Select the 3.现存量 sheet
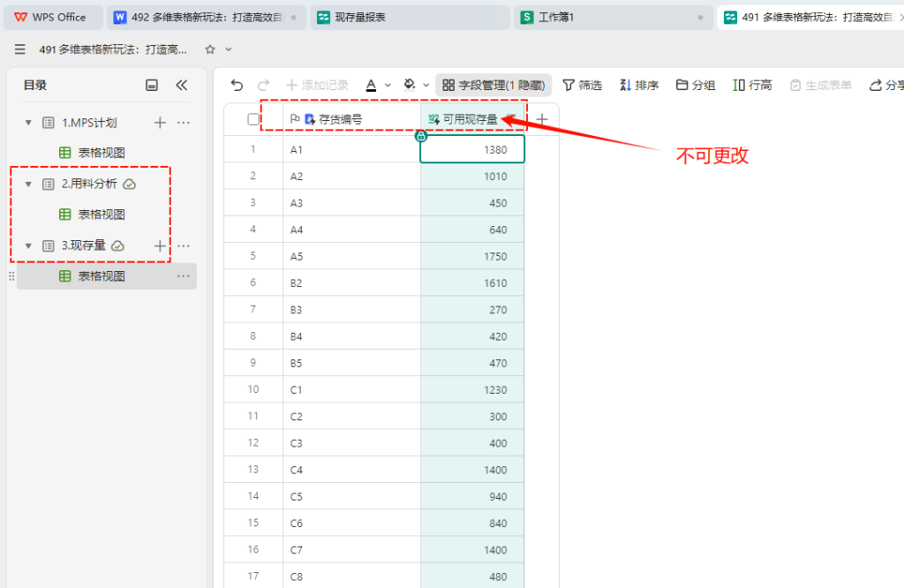Viewport: 904px width, 588px height. [x=84, y=245]
